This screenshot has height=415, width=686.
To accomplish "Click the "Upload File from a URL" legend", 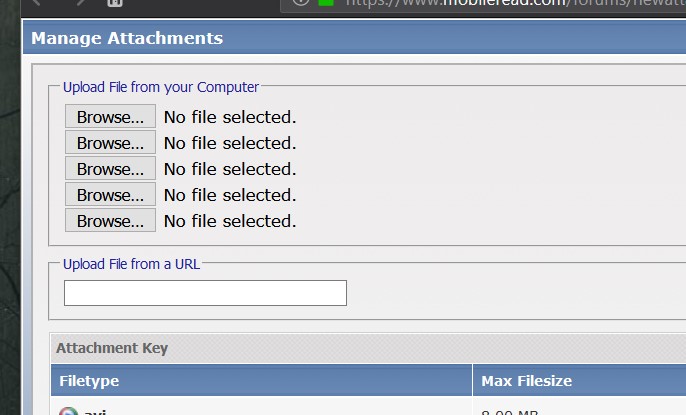I will tap(131, 264).
